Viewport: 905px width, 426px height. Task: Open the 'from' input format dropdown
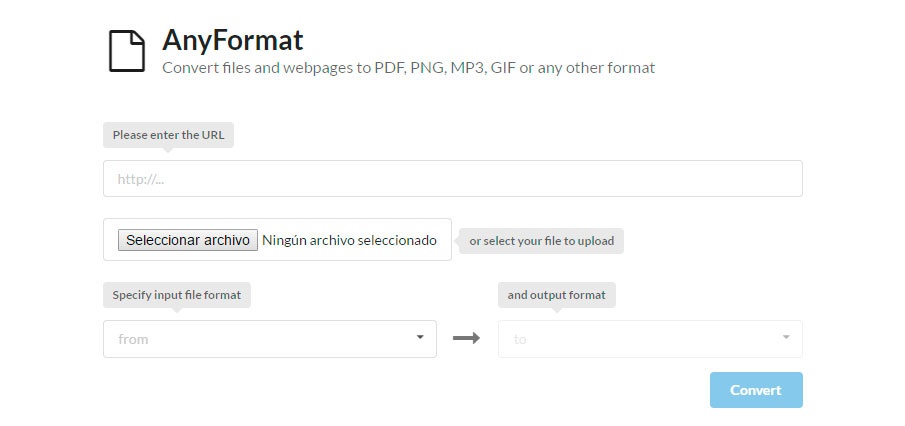coord(269,339)
